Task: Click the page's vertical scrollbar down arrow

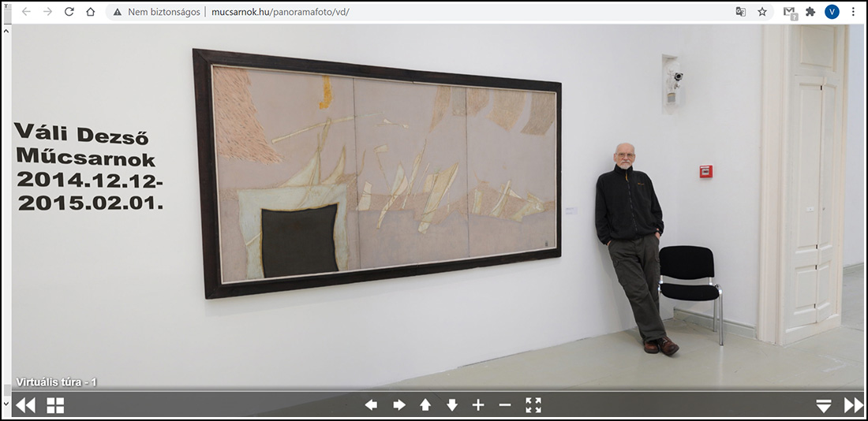Action: point(6,404)
